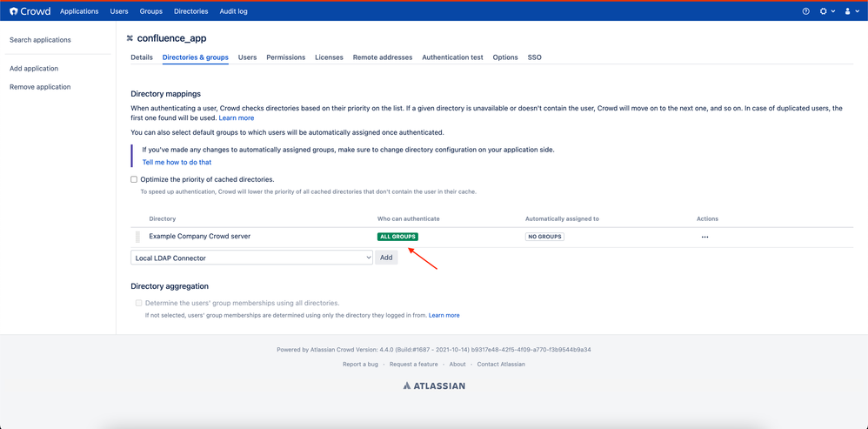The height and width of the screenshot is (429, 868).
Task: Open Users in the top navigation
Action: [119, 11]
